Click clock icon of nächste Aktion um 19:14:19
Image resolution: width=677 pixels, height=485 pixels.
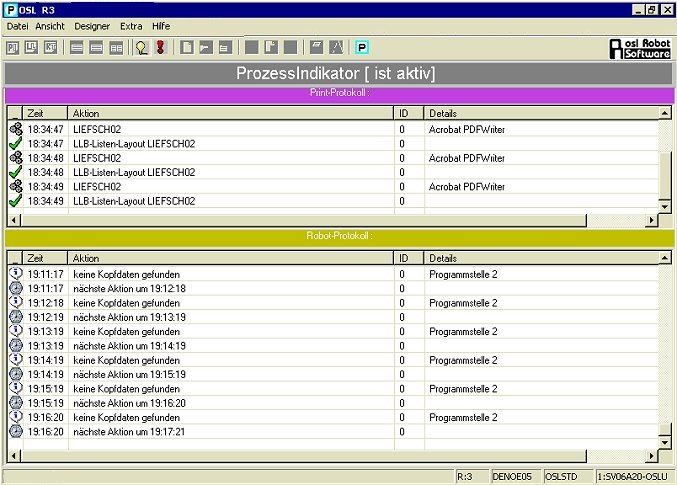16,345
